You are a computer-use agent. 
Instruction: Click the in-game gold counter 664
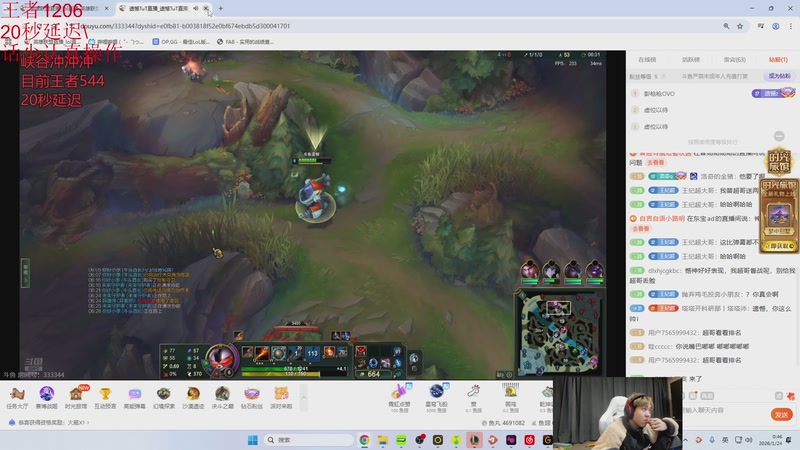(373, 374)
